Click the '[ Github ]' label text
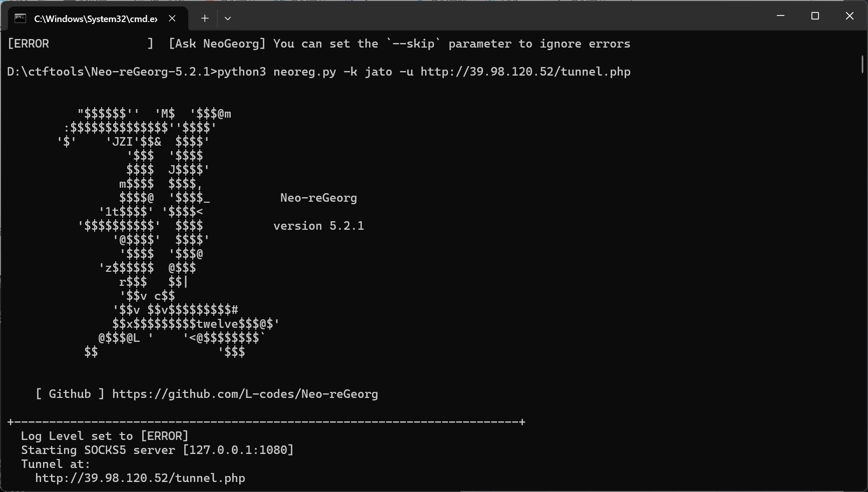 70,394
